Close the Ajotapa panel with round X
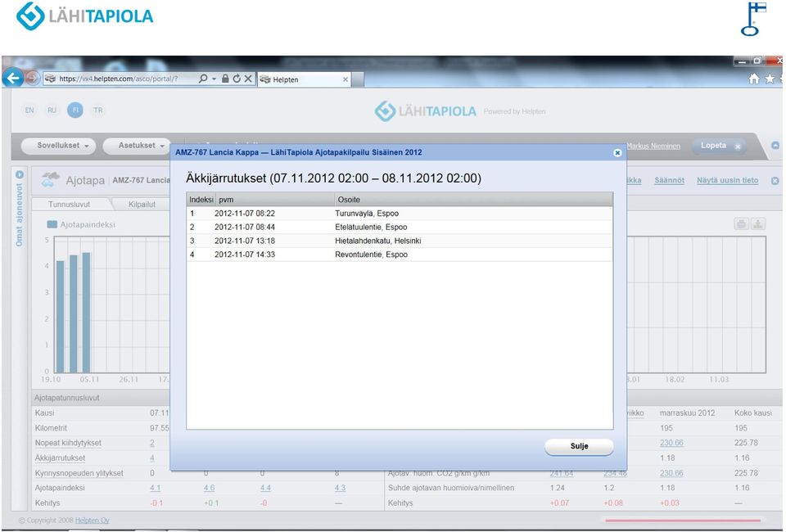 [775, 181]
